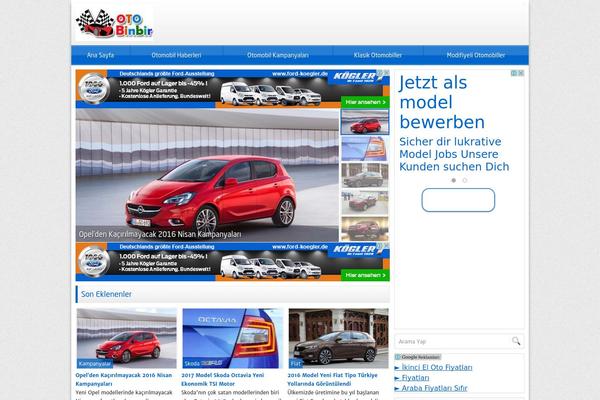
Task: Click second carousel dot in side ad
Action: click(x=465, y=180)
